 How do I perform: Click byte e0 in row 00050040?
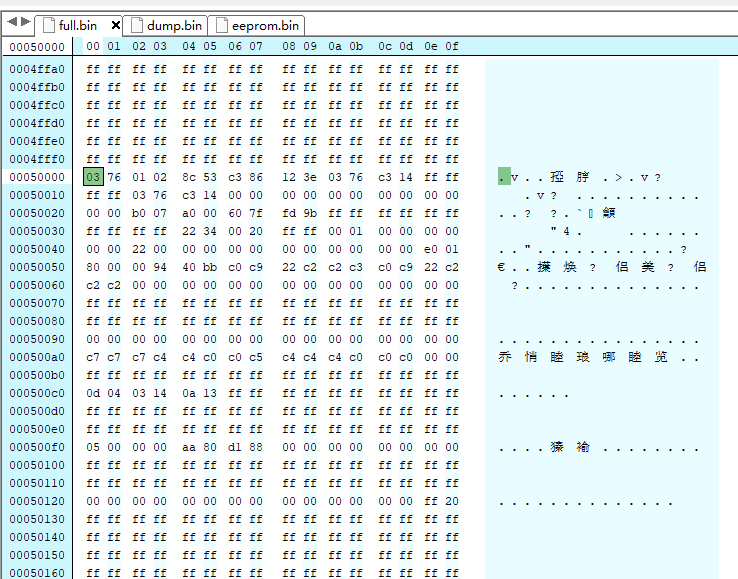(x=430, y=249)
